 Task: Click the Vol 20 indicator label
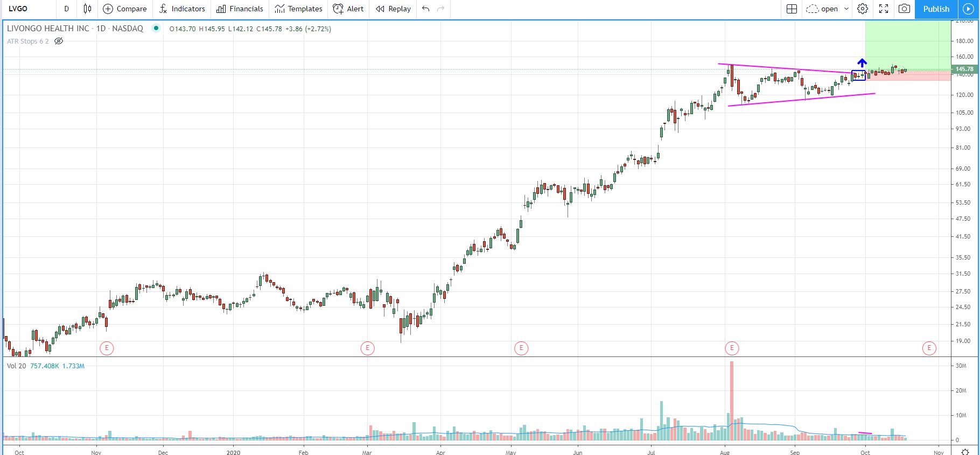[x=16, y=366]
